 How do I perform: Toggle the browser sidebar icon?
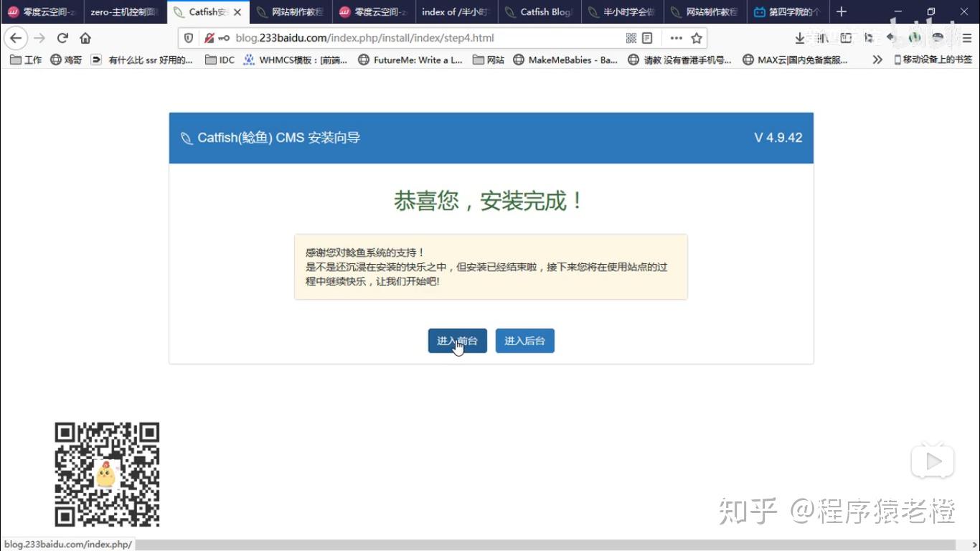point(846,38)
